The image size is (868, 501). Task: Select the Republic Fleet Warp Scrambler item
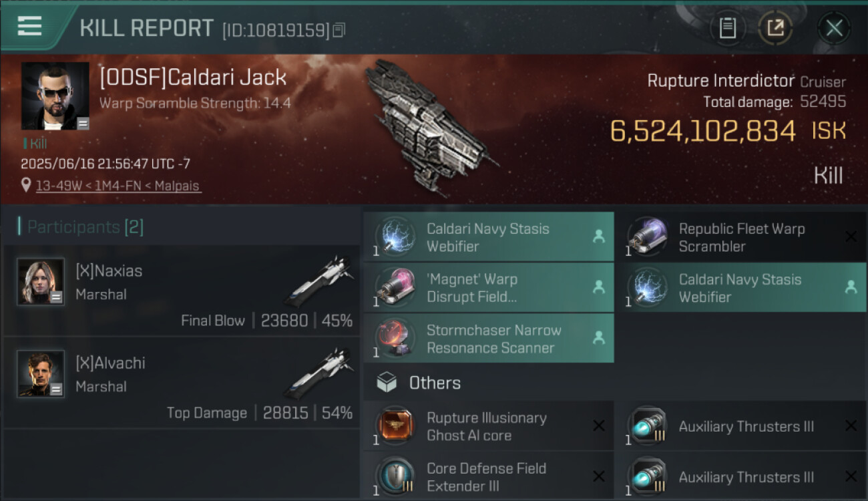tap(740, 237)
